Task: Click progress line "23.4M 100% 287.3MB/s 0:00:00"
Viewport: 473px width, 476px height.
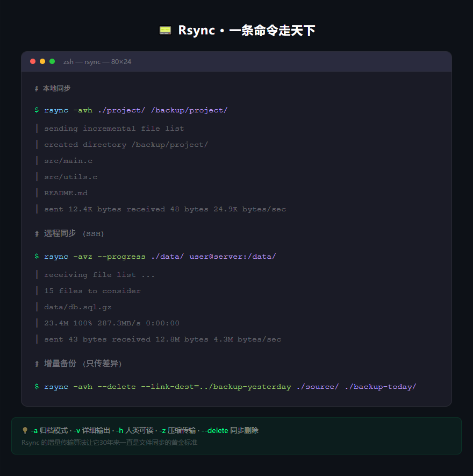Action: 112,323
